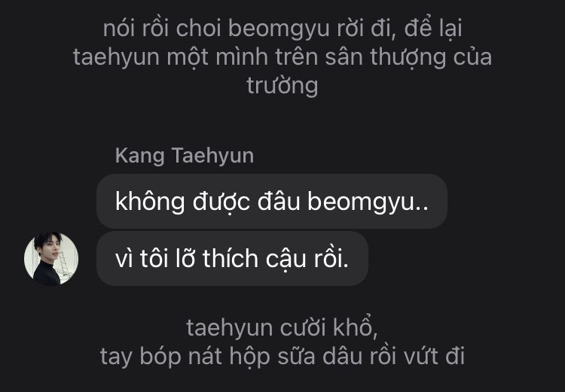Screen dimensions: 565x392
Task: Click the word 'Kang' in the sender label
Action: 140,156
